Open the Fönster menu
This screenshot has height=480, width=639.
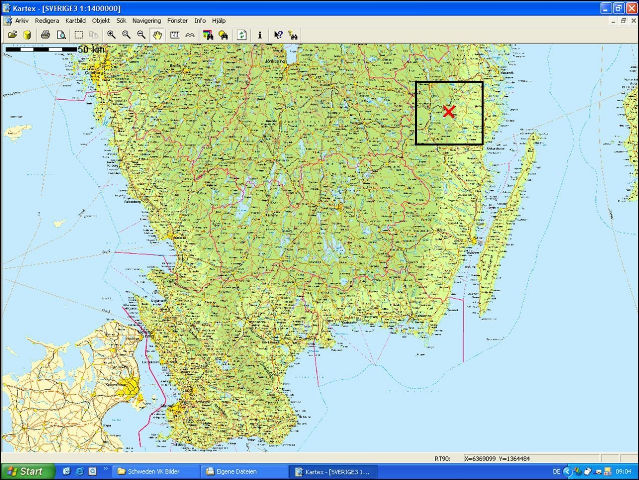177,20
